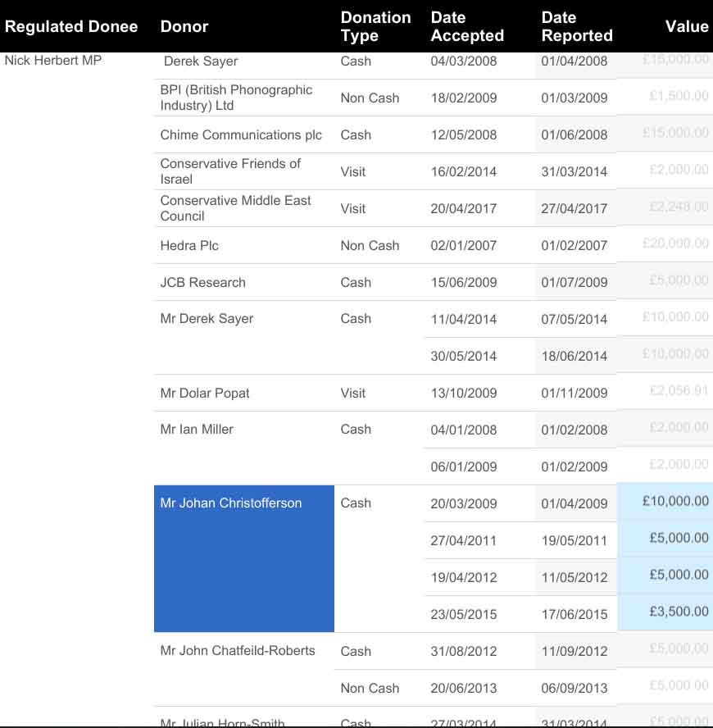Sort by the Value column header

click(x=687, y=26)
